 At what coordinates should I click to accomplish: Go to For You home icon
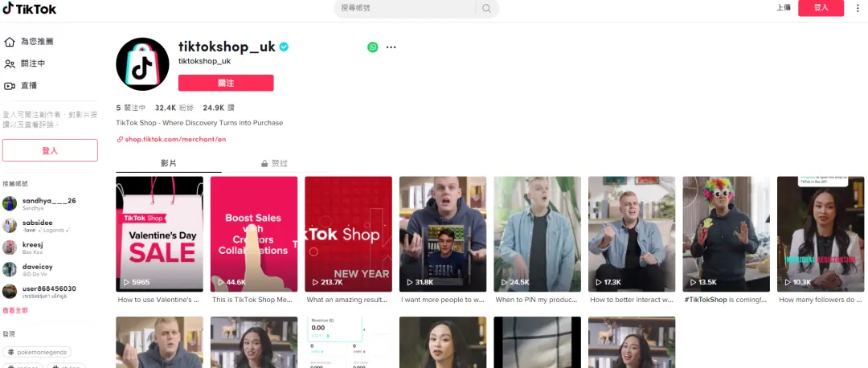[10, 42]
